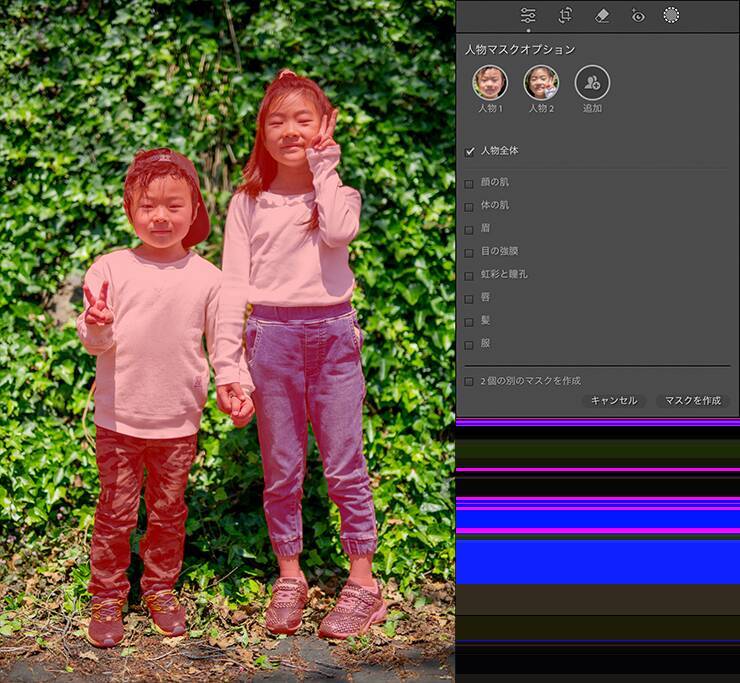Click the マスクを作成 button

point(692,400)
